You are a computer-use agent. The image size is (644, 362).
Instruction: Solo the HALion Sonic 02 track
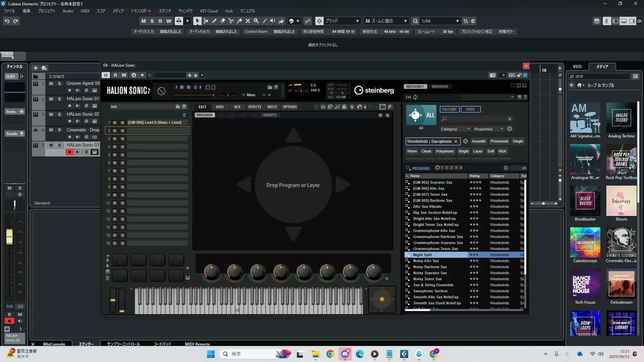(x=59, y=114)
